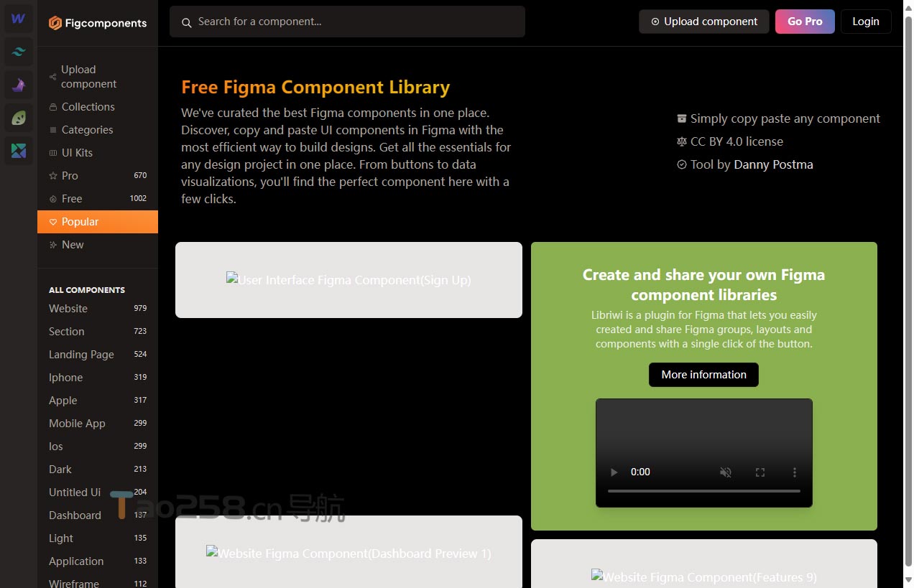Go to Collections in the sidebar

point(98,107)
